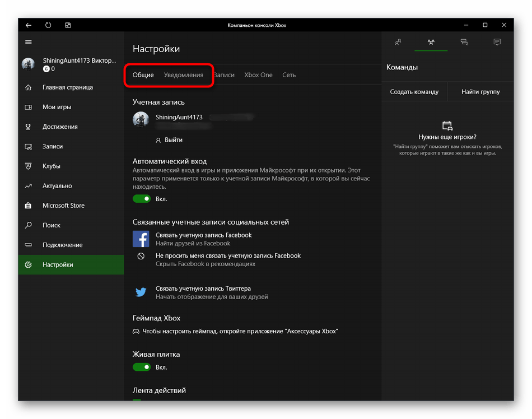Open Microsoft Store in the sidebar
Screen dimensions: 532x419
click(x=71, y=206)
